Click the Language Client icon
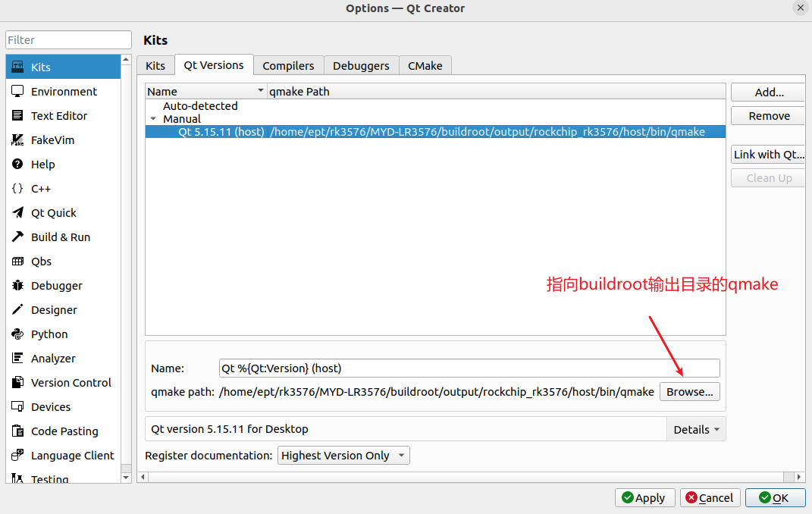This screenshot has width=812, height=514. click(x=17, y=455)
